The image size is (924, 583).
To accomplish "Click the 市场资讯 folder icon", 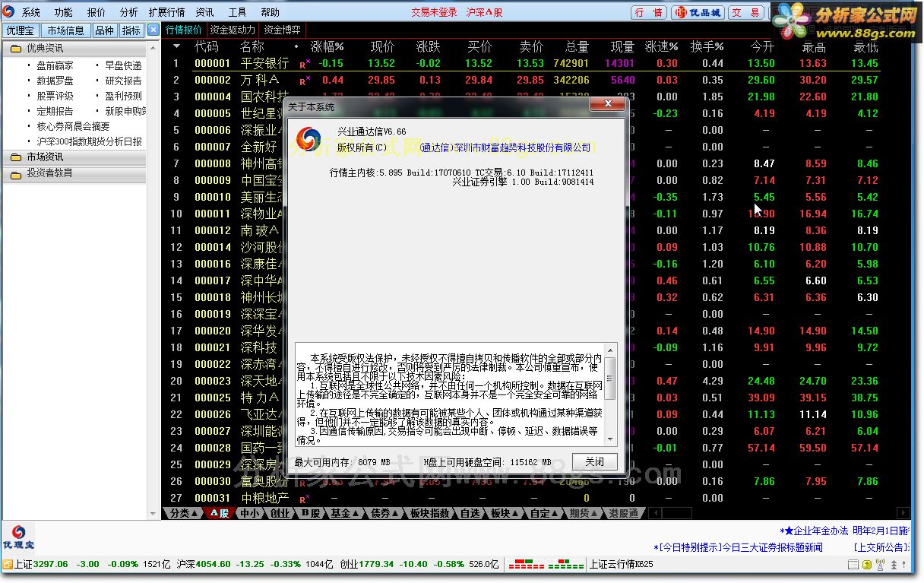I will 15,157.
